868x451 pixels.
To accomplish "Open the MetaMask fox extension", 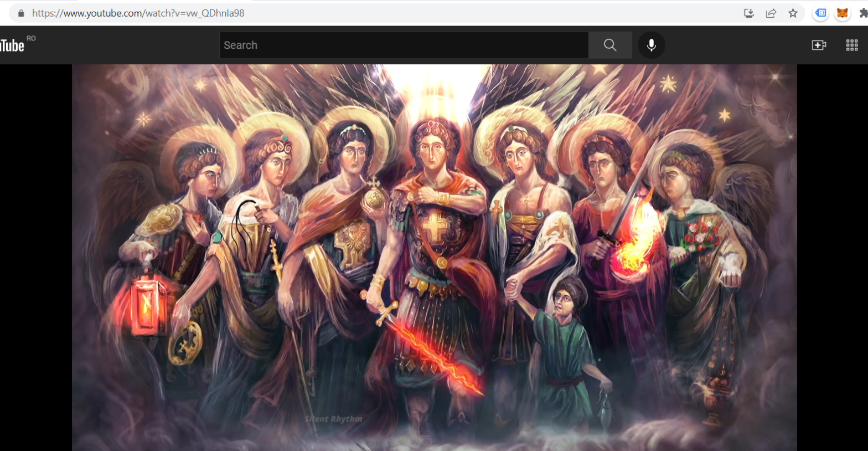I will pos(843,13).
